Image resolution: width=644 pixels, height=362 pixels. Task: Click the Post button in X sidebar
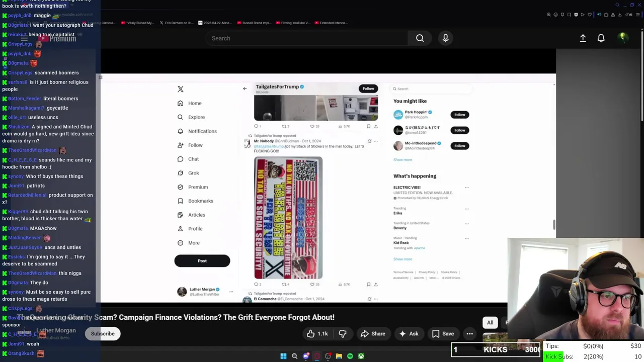point(202,261)
